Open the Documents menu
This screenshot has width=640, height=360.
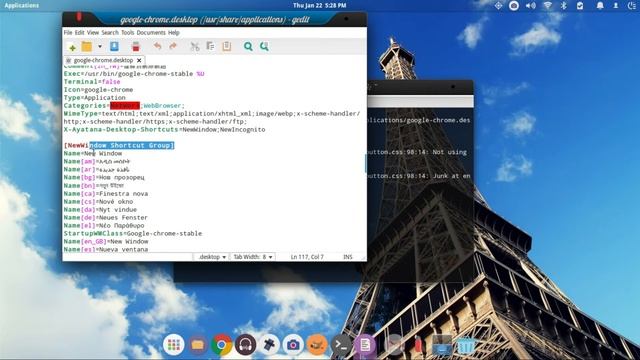point(151,32)
